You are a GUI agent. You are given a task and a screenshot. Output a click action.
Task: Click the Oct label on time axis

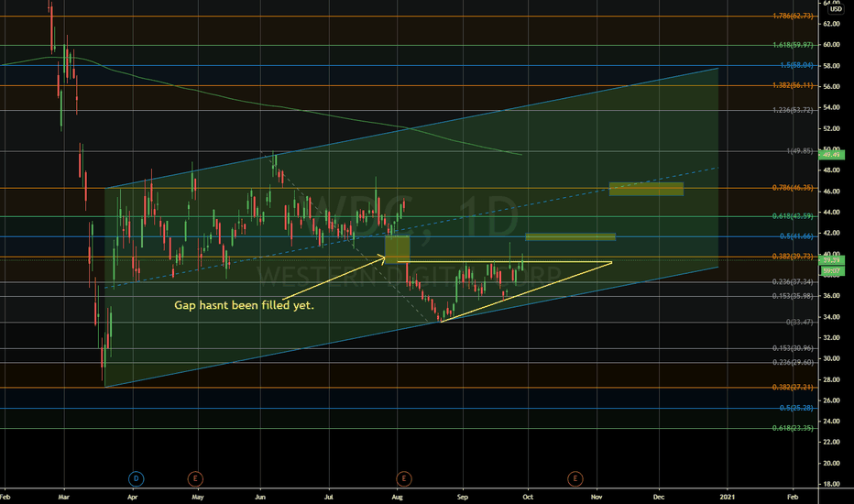point(528,497)
